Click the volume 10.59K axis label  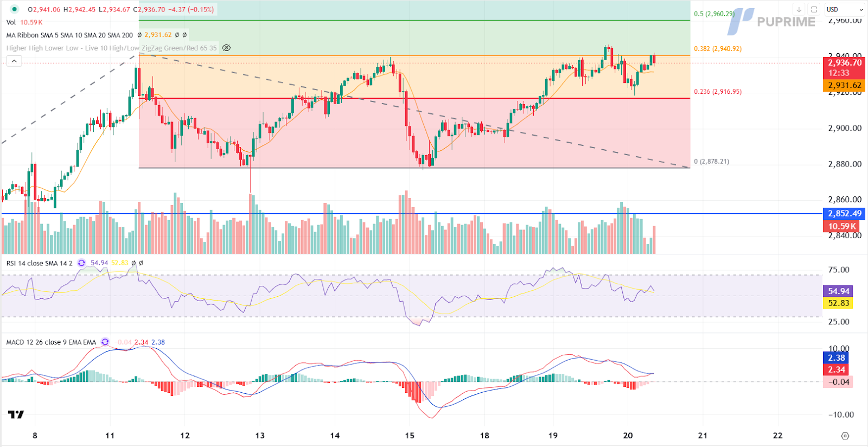841,226
